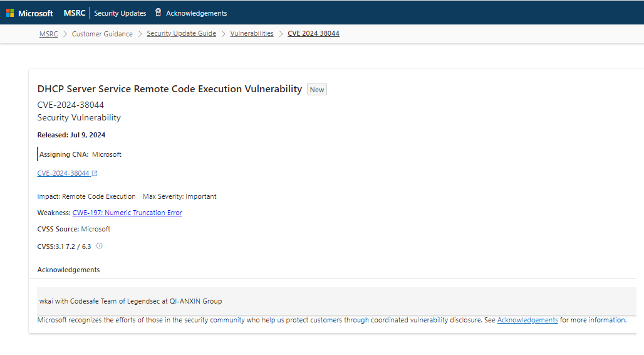Follow the CVE-2024-38044 external link

[x=63, y=173]
